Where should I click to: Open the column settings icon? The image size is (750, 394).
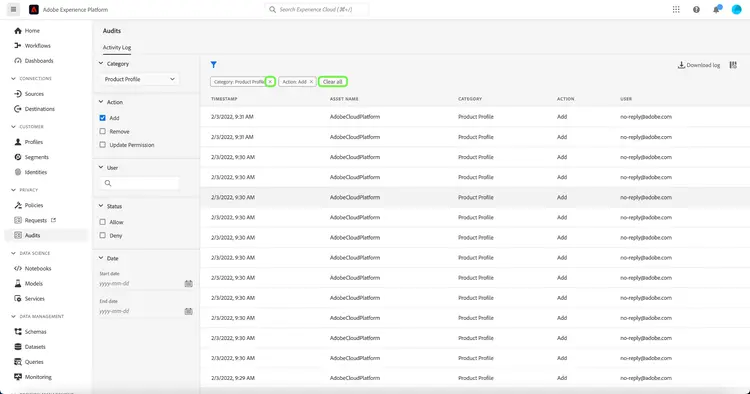click(733, 65)
